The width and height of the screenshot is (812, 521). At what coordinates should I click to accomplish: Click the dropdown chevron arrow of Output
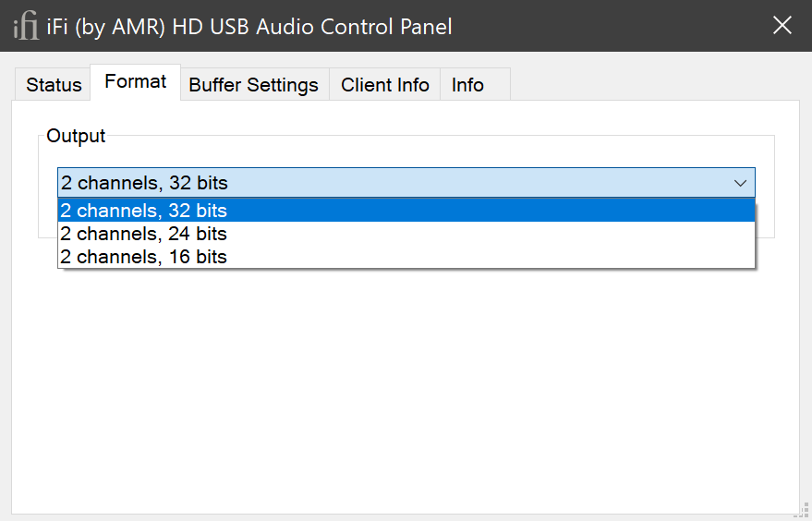tap(740, 183)
